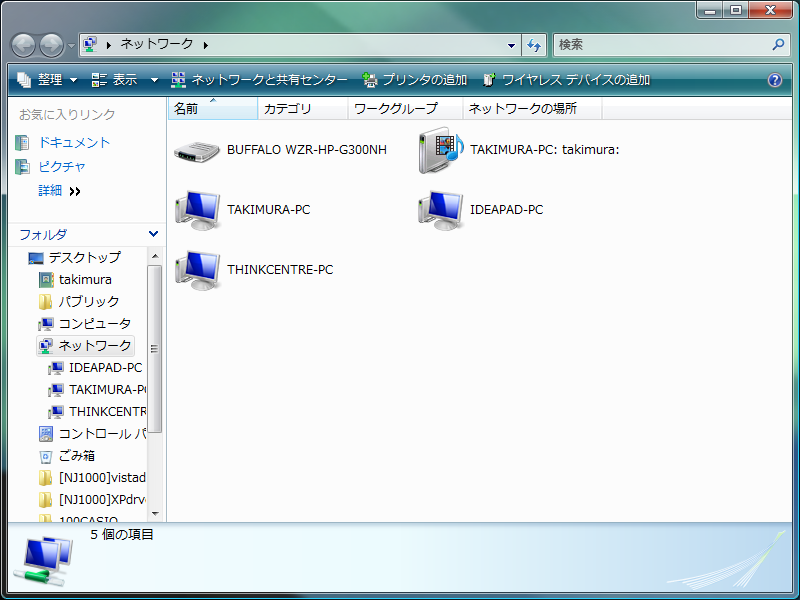Go forward with the Forward arrow button
Image resolution: width=800 pixels, height=600 pixels.
(x=52, y=45)
